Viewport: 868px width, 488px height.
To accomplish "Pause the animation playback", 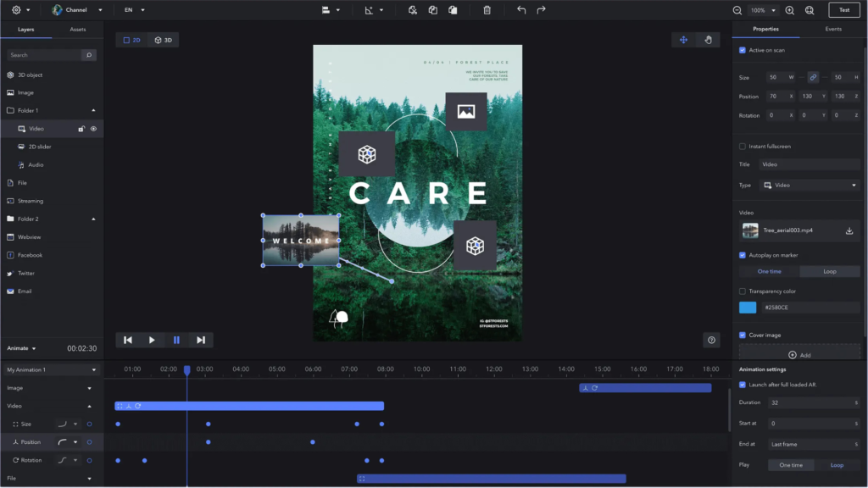I will (x=176, y=340).
